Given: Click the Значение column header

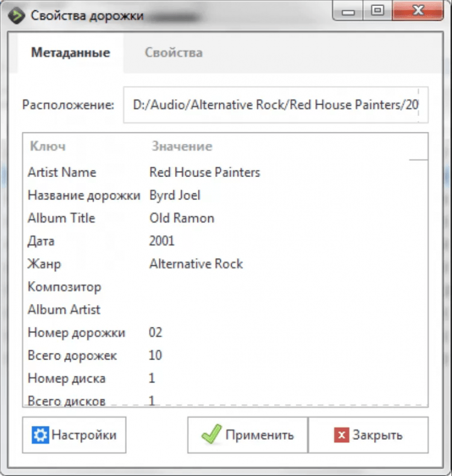Looking at the screenshot, I should coord(181,146).
